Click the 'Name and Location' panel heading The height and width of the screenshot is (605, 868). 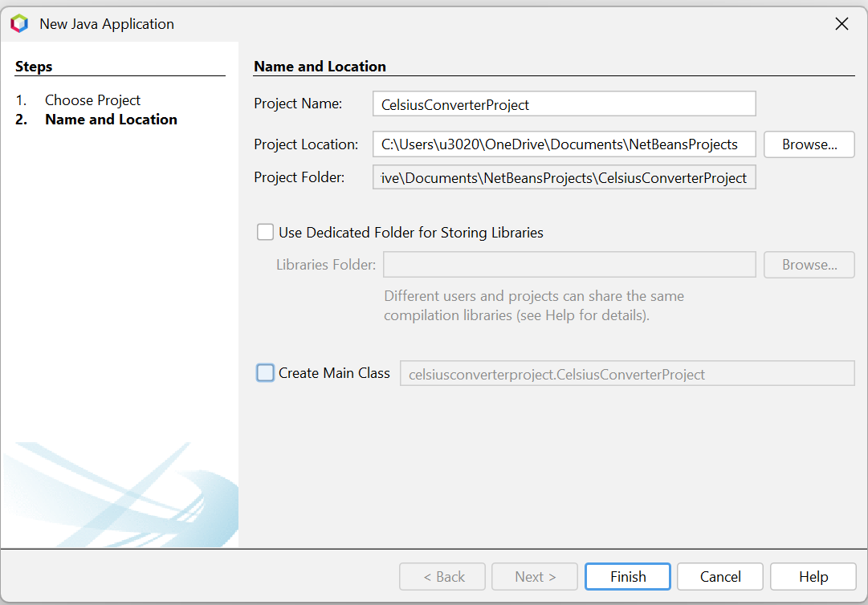pyautogui.click(x=320, y=67)
